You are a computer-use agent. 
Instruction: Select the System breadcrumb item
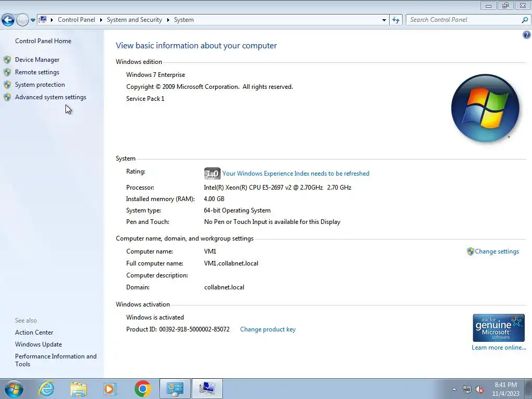pyautogui.click(x=184, y=20)
